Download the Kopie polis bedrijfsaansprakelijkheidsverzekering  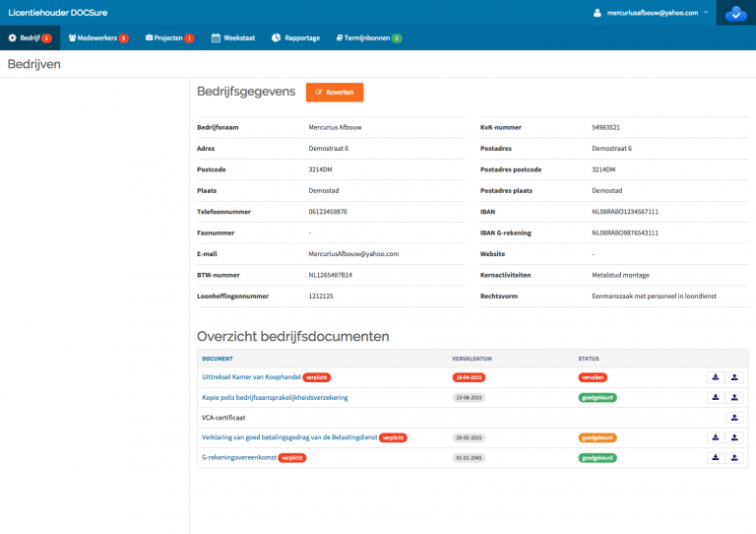pos(716,397)
